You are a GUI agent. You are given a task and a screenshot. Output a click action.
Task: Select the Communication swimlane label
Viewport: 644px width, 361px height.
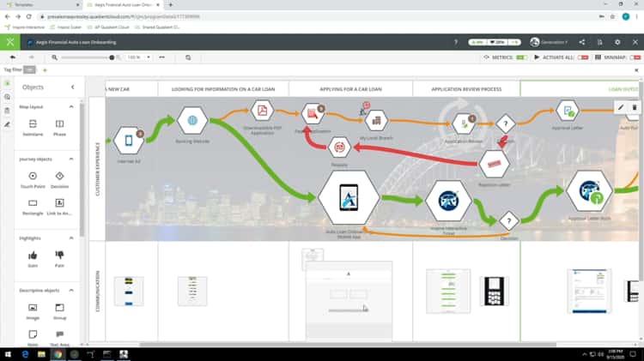click(97, 291)
